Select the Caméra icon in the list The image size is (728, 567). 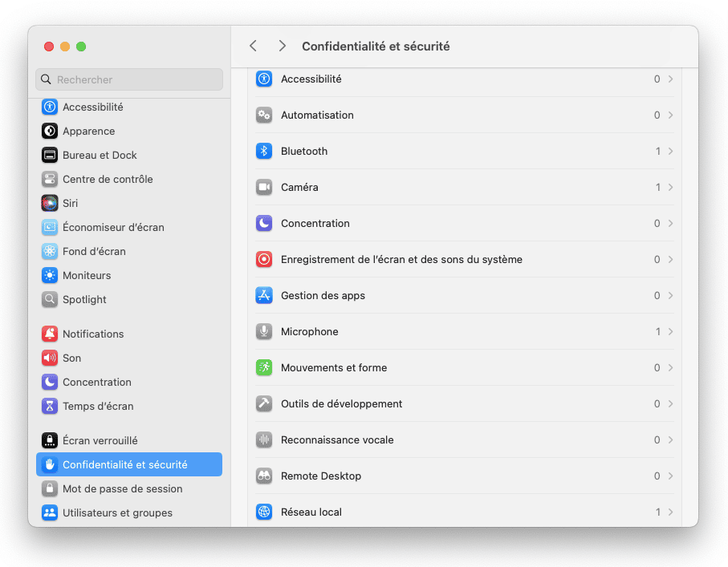(x=264, y=188)
